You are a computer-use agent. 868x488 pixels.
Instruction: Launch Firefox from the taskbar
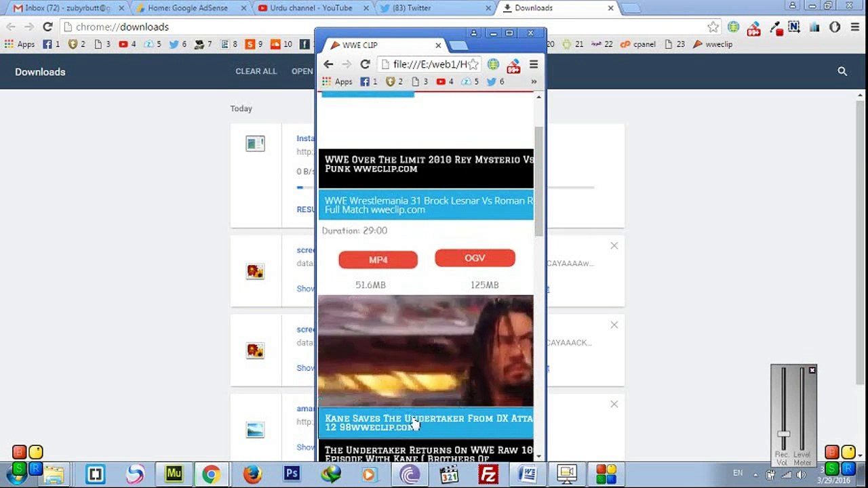252,474
